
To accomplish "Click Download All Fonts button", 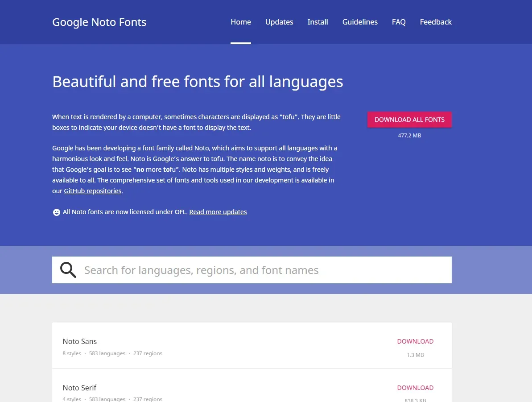I will coord(409,120).
